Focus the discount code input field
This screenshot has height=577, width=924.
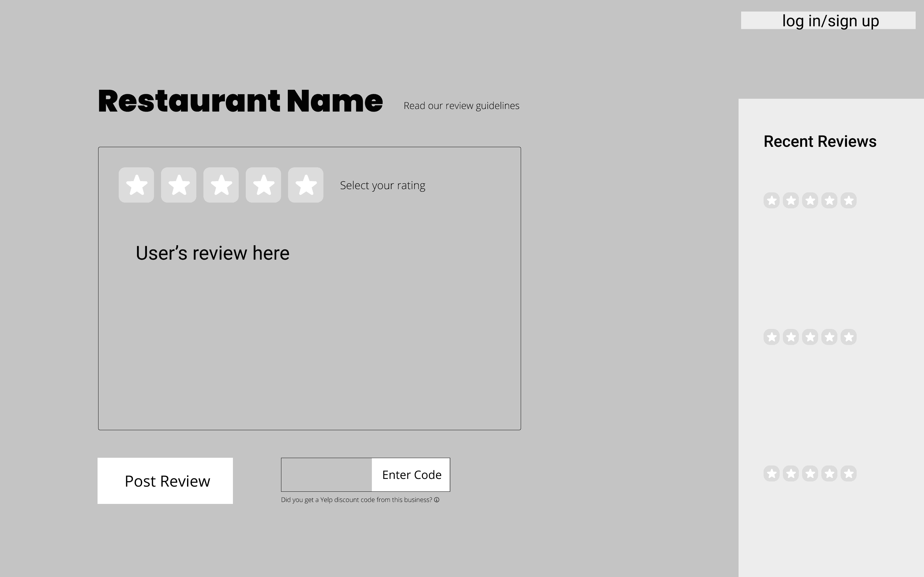[327, 475]
